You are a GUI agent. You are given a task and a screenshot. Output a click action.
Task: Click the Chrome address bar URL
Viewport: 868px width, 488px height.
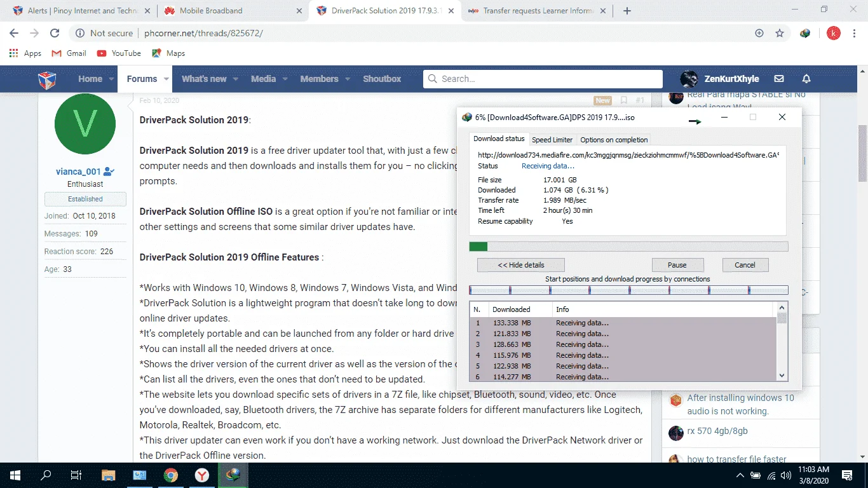tap(203, 33)
